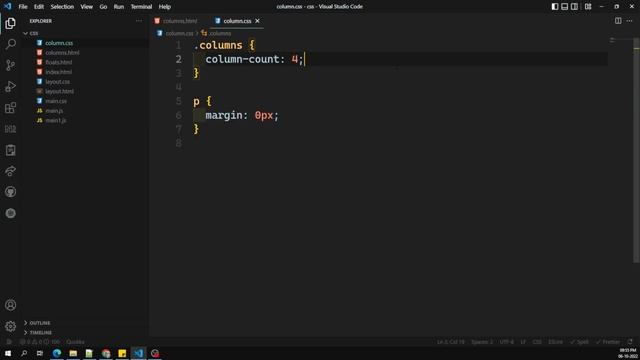Open the File menu
The width and height of the screenshot is (640, 360).
[23, 7]
